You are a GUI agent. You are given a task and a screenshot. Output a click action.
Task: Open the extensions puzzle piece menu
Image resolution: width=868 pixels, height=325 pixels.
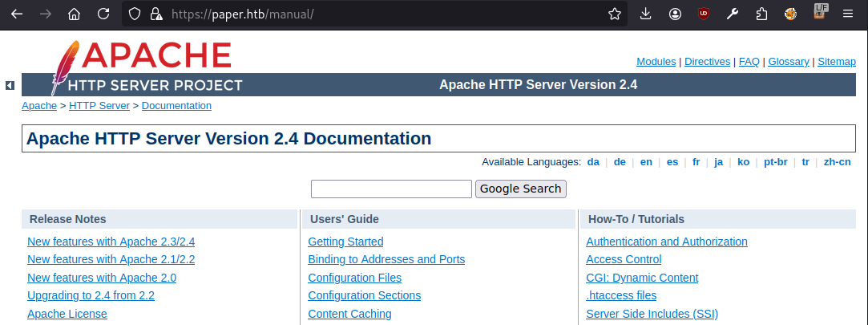(x=761, y=14)
